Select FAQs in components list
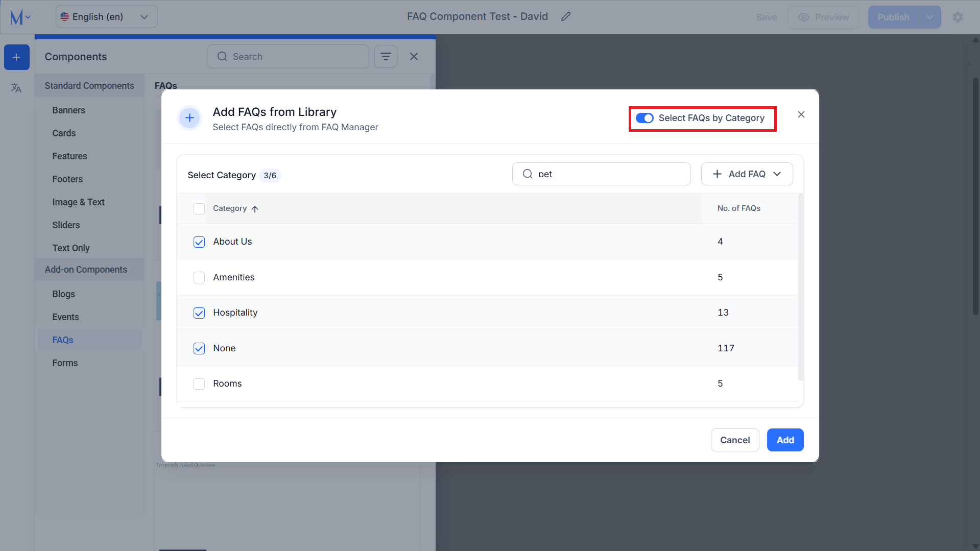 (89, 340)
